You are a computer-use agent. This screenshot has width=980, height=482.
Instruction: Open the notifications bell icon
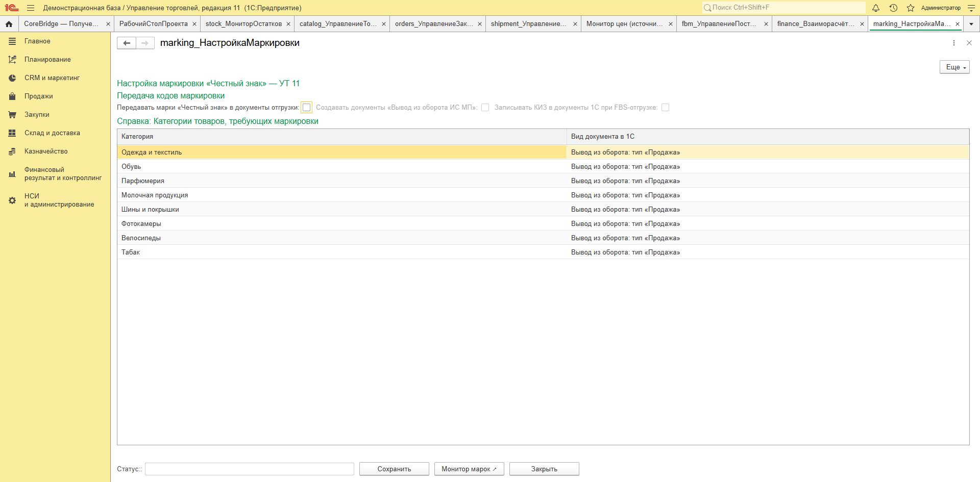pos(876,8)
